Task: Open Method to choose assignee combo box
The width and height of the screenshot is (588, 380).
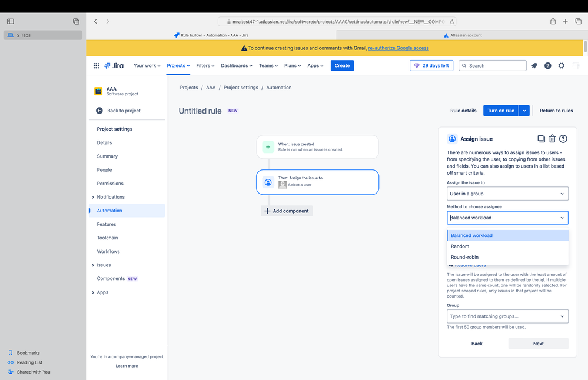Action: tap(507, 218)
